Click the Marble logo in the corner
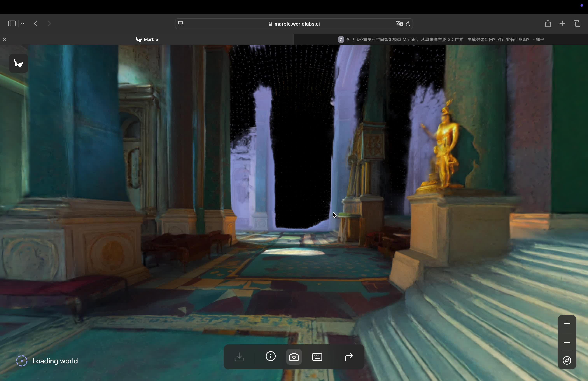 tap(18, 63)
